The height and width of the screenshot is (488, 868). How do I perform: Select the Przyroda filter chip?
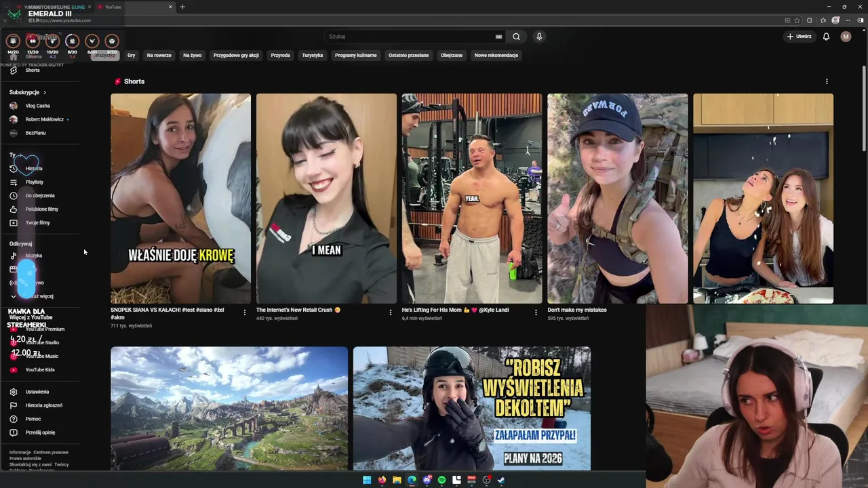tap(280, 56)
